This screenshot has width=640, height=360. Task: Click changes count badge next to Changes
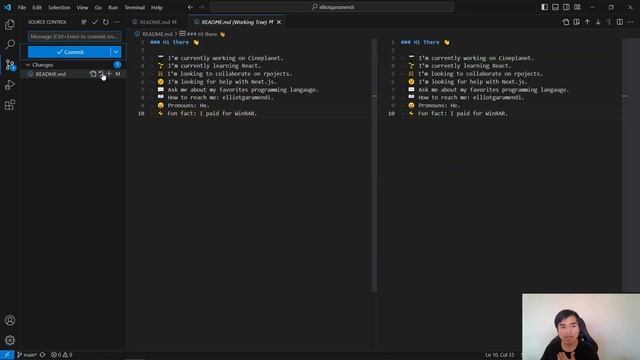click(x=117, y=65)
